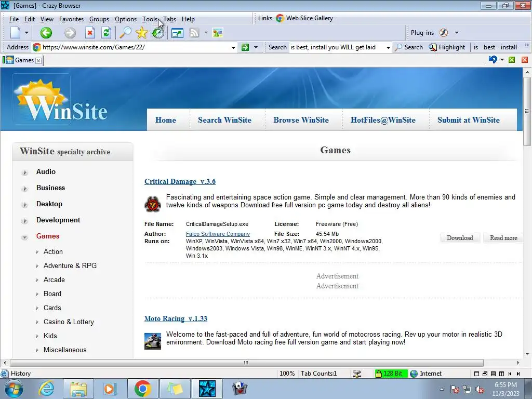
Task: Click the Internet zone globe icon
Action: point(414,374)
